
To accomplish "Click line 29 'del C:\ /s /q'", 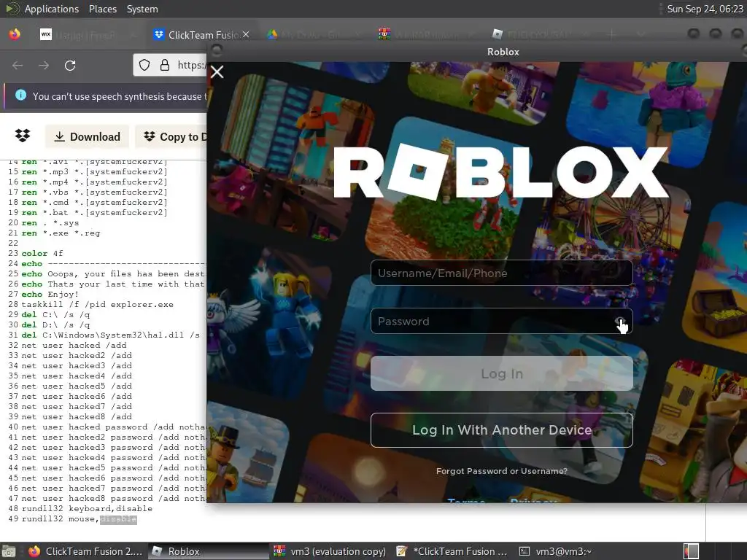I will pos(55,315).
